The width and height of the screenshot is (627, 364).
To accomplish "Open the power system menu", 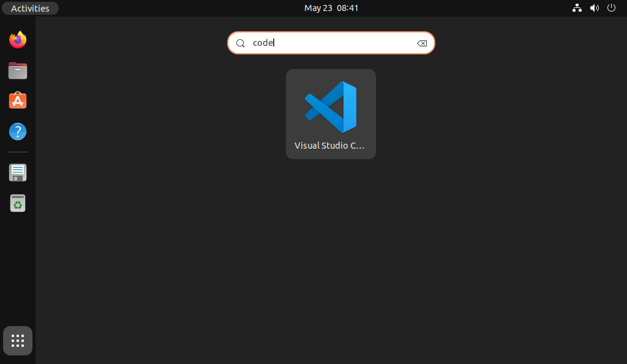I will click(x=610, y=8).
